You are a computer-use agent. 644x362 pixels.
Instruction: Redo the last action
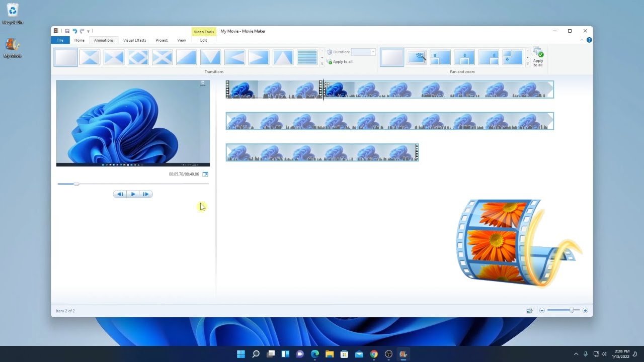(x=82, y=31)
